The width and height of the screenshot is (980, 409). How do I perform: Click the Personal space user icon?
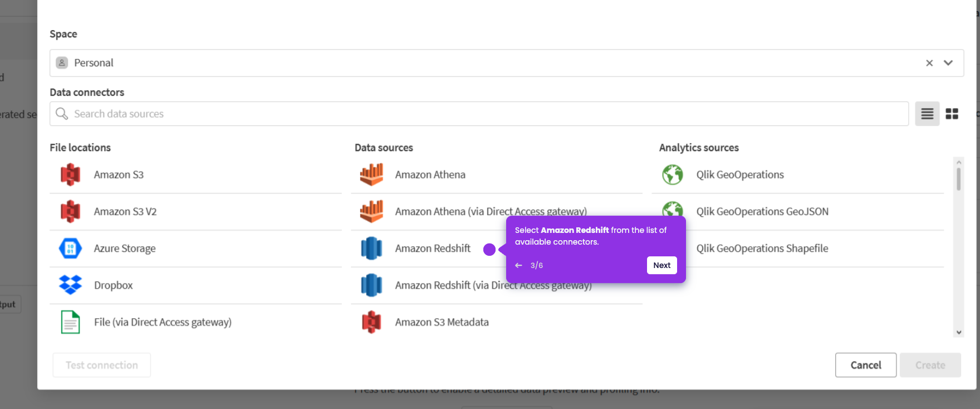(62, 63)
